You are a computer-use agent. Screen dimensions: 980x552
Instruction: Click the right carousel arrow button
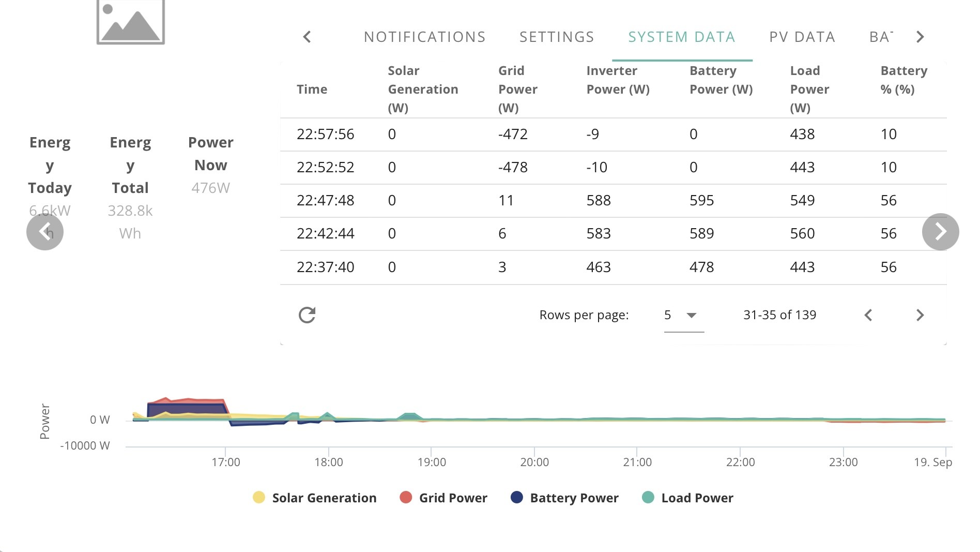click(941, 232)
